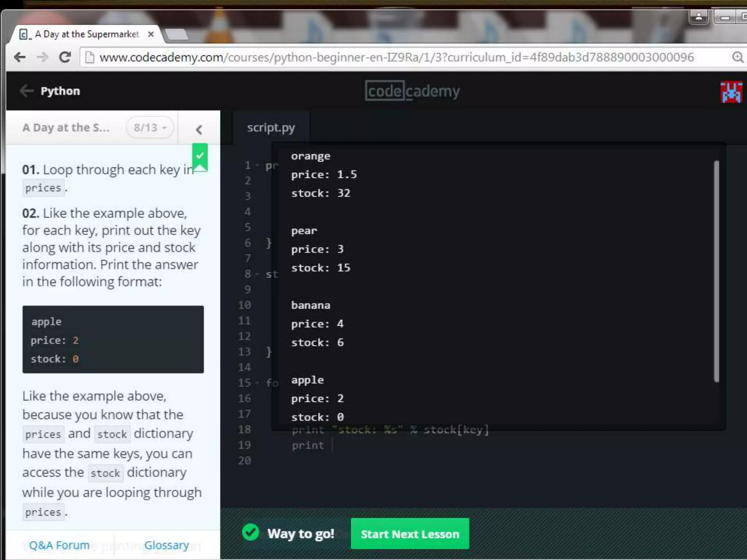Select the script.py editor tab
This screenshot has height=560, width=747.
pos(271,128)
